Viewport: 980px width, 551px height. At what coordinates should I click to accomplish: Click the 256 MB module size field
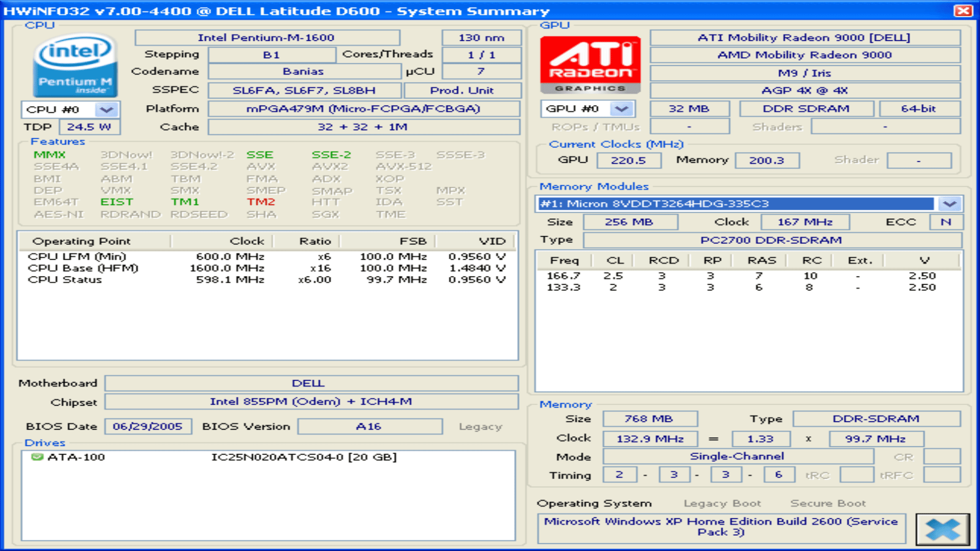pos(630,222)
